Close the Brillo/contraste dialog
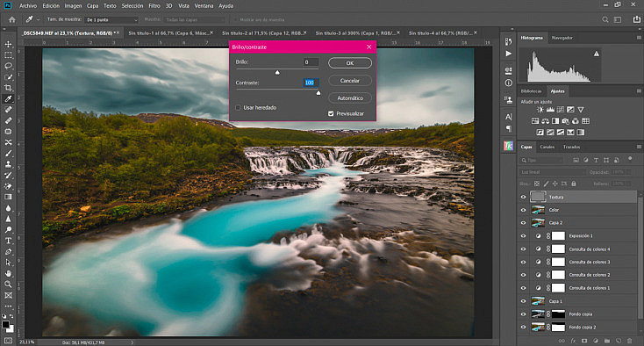The height and width of the screenshot is (346, 644). click(369, 47)
